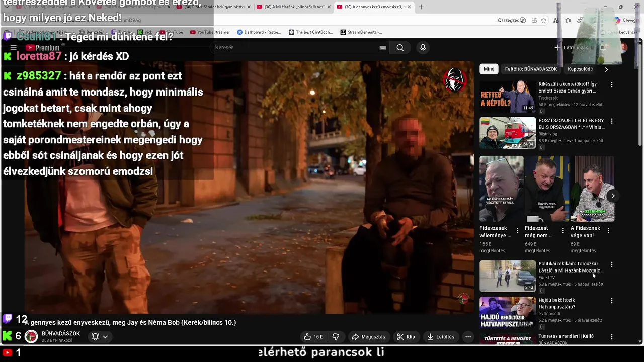The width and height of the screenshot is (644, 362).
Task: Download video with Letöltés button
Action: tap(441, 337)
